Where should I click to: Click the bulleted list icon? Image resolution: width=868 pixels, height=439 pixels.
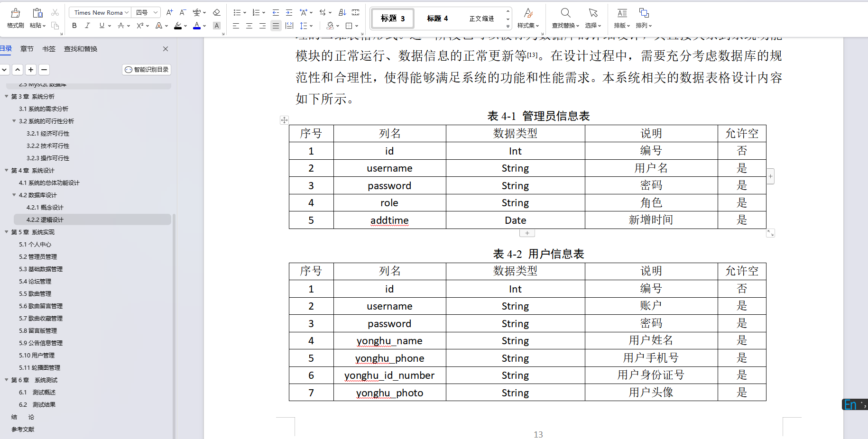click(x=237, y=12)
